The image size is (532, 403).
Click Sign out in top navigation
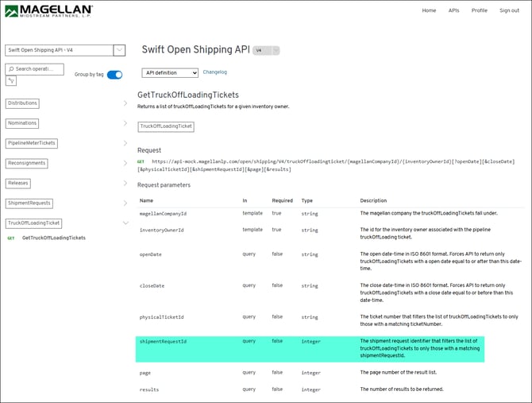(509, 10)
